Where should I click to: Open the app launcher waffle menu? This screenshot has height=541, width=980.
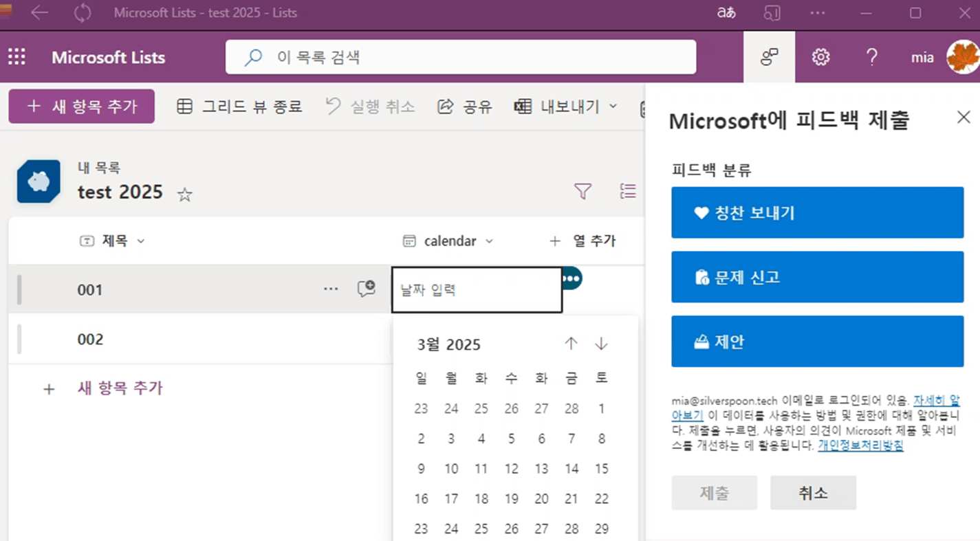(x=17, y=57)
